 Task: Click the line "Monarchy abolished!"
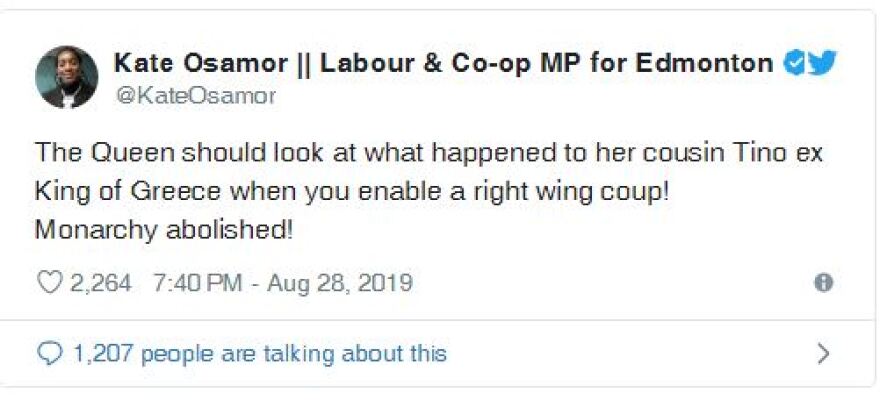click(x=164, y=228)
